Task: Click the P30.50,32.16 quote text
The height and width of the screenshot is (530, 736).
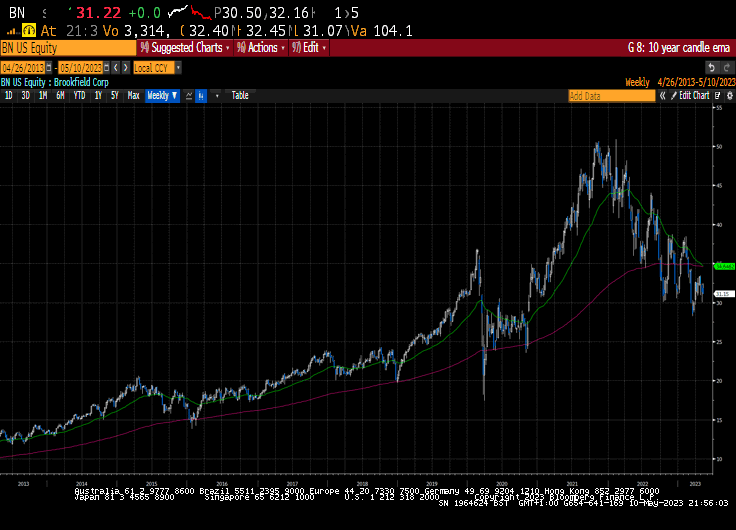Action: click(261, 13)
